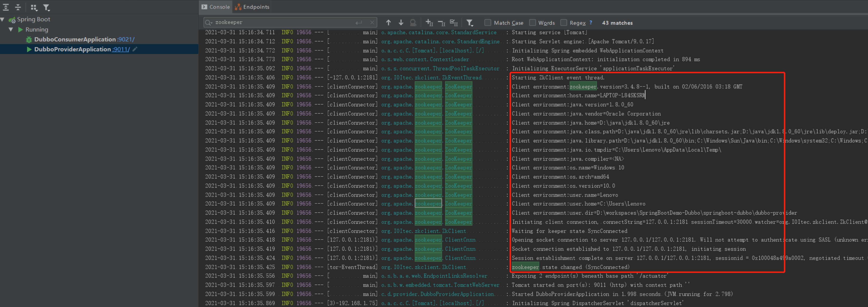Open the search history magnifier dropdown

coord(209,23)
